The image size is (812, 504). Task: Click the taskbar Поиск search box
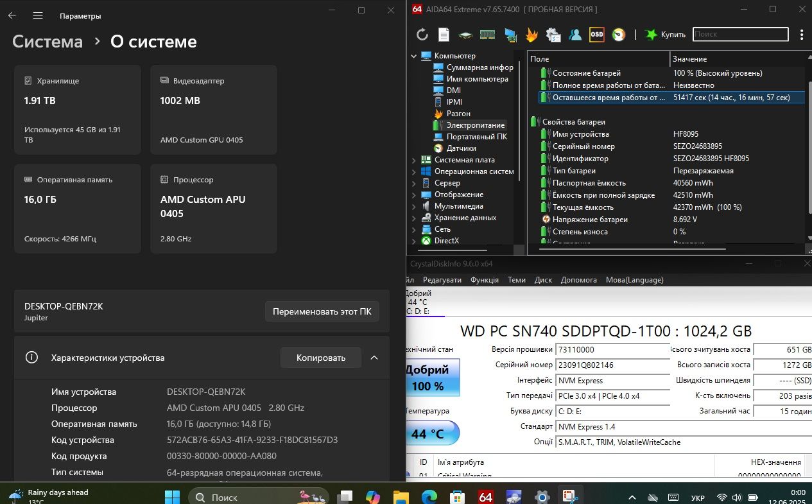[259, 497]
